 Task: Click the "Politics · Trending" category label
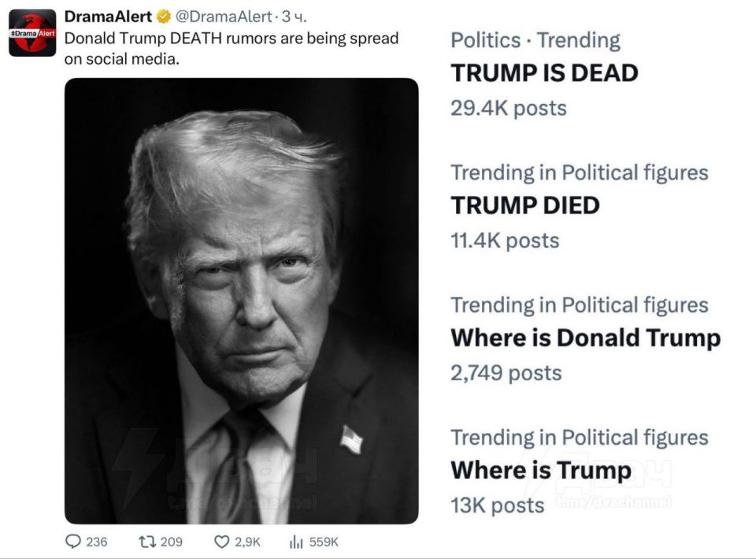click(x=535, y=40)
